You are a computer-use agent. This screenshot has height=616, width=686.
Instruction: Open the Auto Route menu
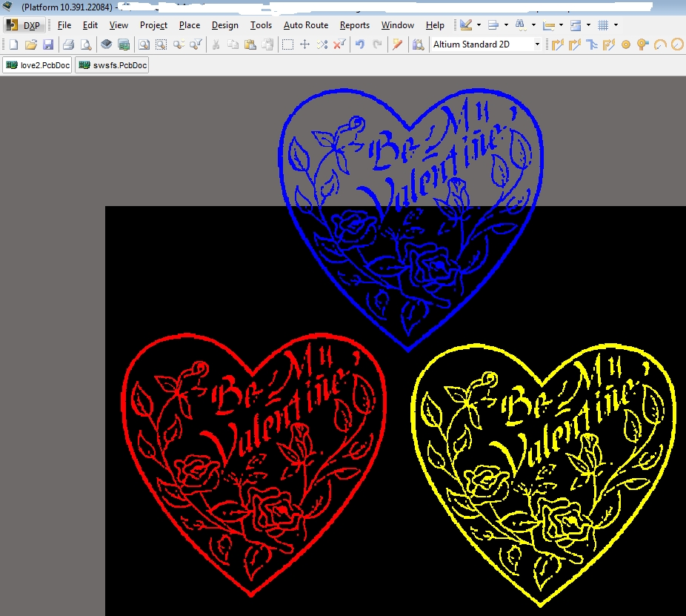point(306,25)
